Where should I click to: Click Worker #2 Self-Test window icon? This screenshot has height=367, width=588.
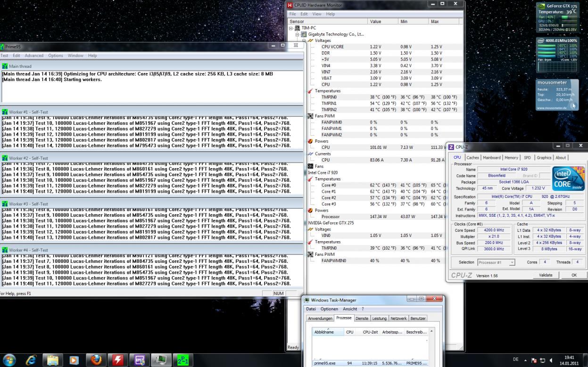5,158
